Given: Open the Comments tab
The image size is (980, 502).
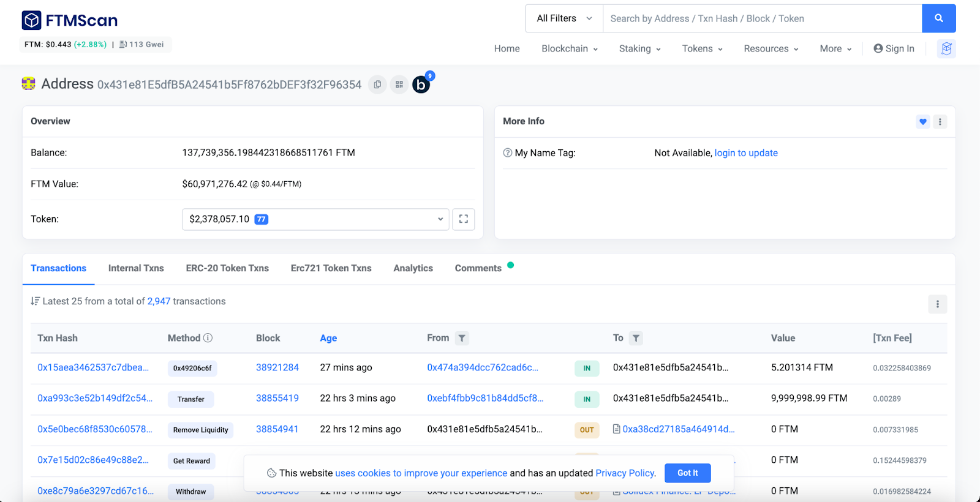Looking at the screenshot, I should click(478, 268).
